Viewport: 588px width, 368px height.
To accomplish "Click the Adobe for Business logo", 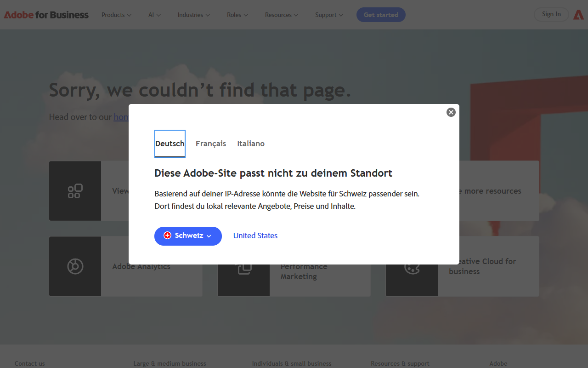I will coord(46,15).
